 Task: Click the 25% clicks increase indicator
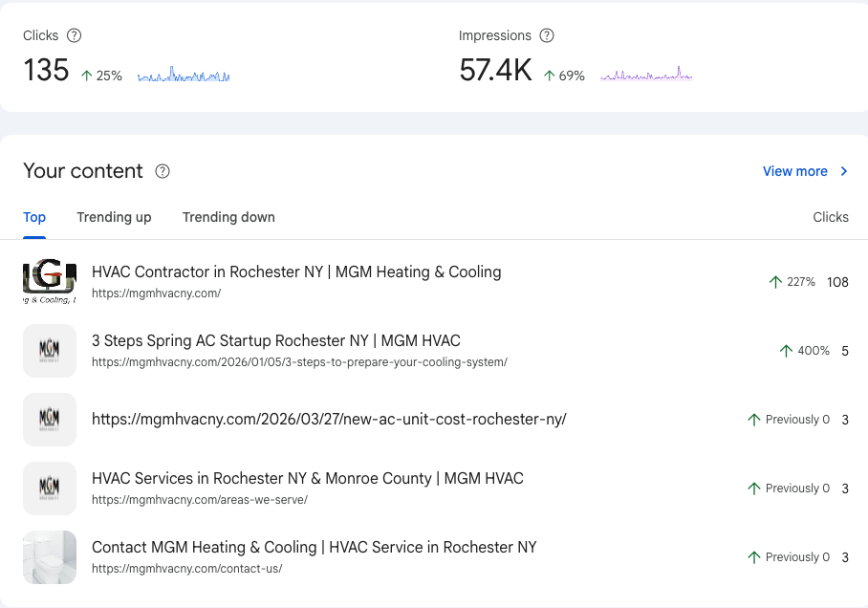101,76
